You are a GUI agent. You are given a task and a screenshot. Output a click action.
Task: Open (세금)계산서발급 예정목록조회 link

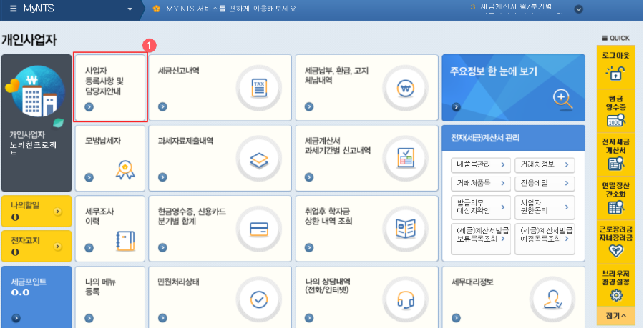[545, 238]
